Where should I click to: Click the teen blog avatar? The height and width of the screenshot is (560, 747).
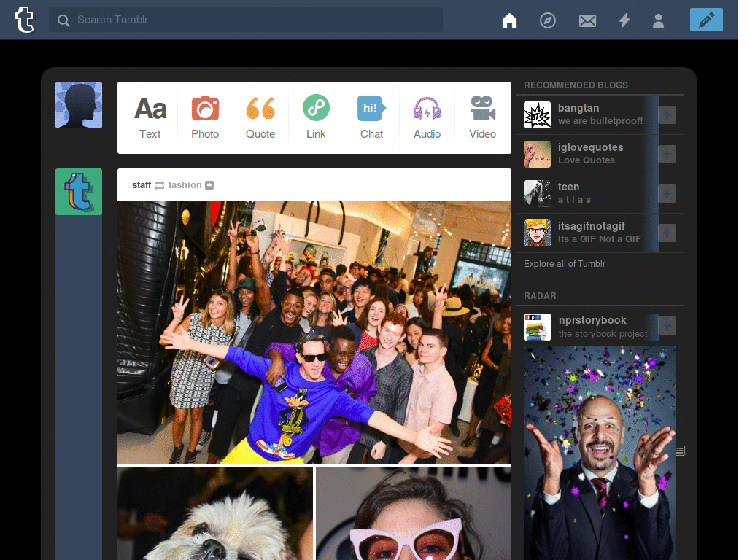[x=537, y=193]
